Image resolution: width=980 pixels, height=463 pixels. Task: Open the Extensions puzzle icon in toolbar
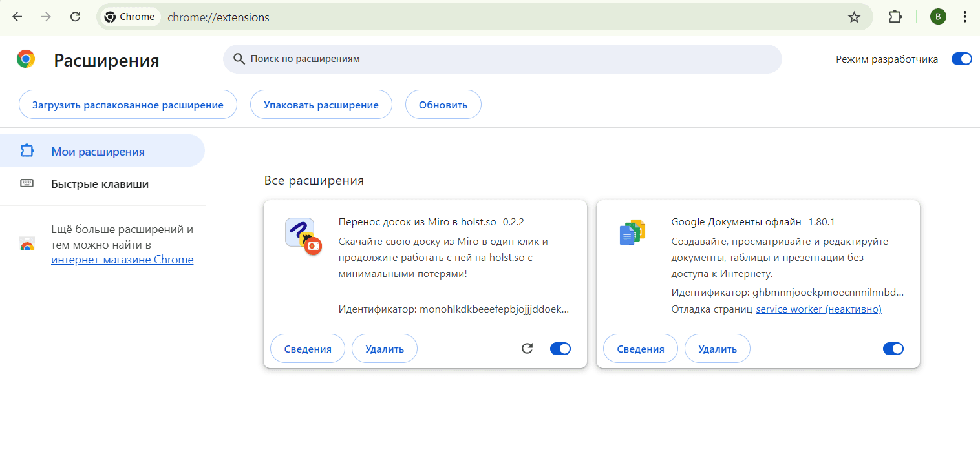pos(895,17)
